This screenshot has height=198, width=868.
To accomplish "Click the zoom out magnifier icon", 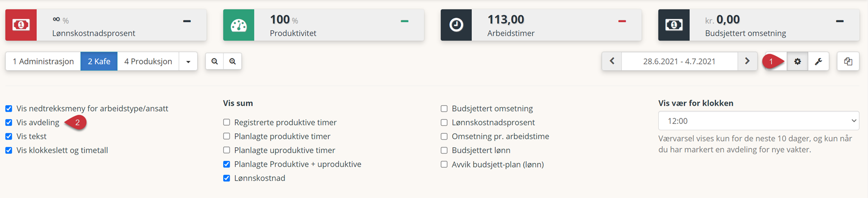I will (x=215, y=61).
